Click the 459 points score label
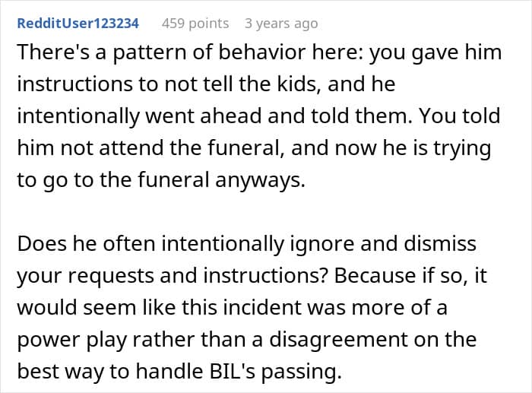This screenshot has width=532, height=393. [x=195, y=24]
